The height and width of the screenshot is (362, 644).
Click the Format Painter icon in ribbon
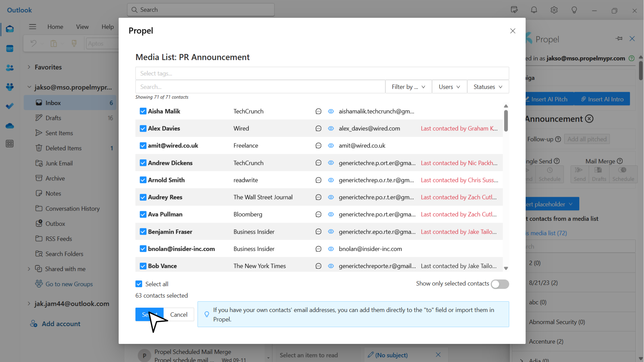pyautogui.click(x=74, y=43)
